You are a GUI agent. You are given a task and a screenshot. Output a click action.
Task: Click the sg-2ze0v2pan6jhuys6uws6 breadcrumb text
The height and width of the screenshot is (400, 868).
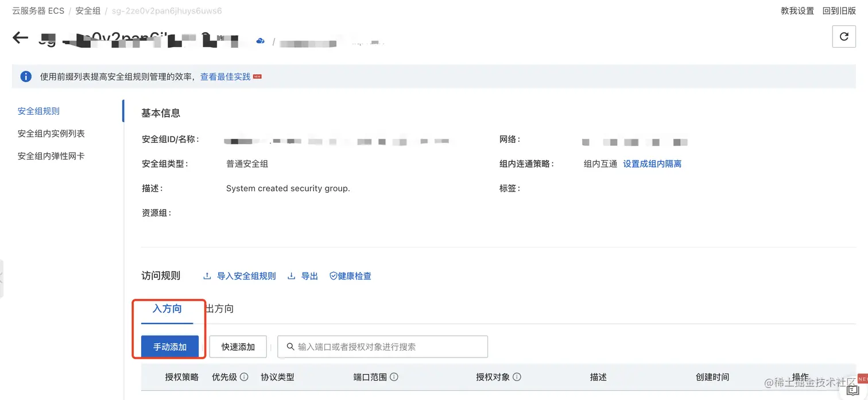point(167,11)
